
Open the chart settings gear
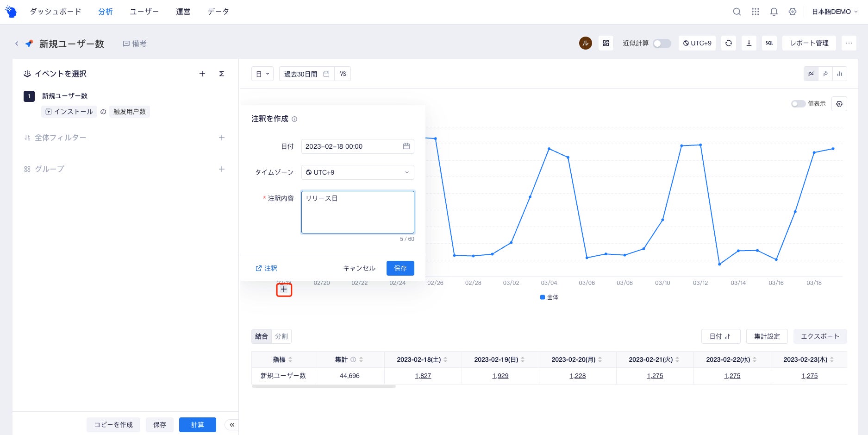pos(839,104)
